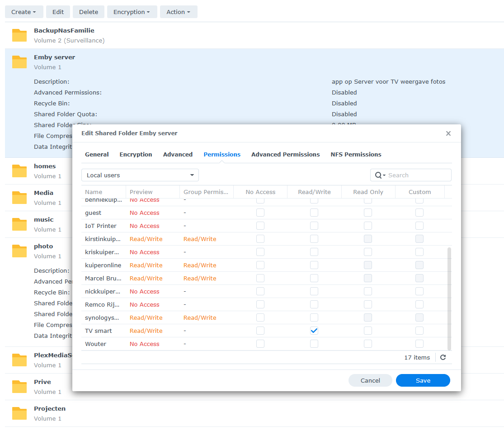
Task: Click the refresh icon beside 17 items
Action: click(443, 357)
